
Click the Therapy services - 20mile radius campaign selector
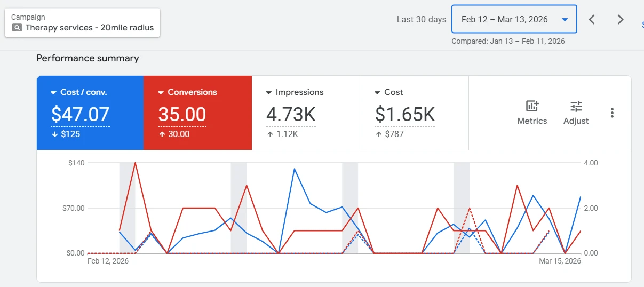point(83,23)
